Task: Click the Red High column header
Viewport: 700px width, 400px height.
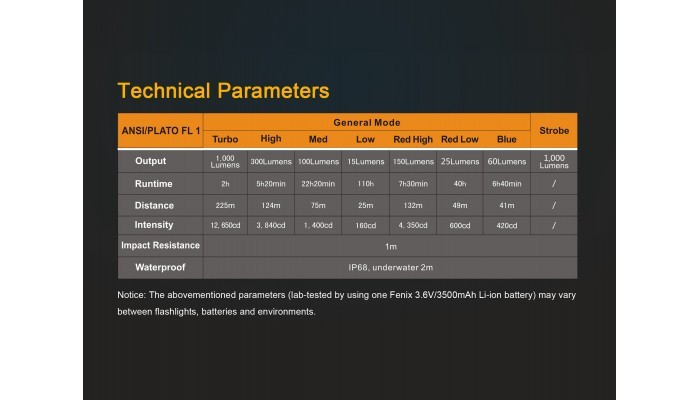Action: (x=412, y=139)
